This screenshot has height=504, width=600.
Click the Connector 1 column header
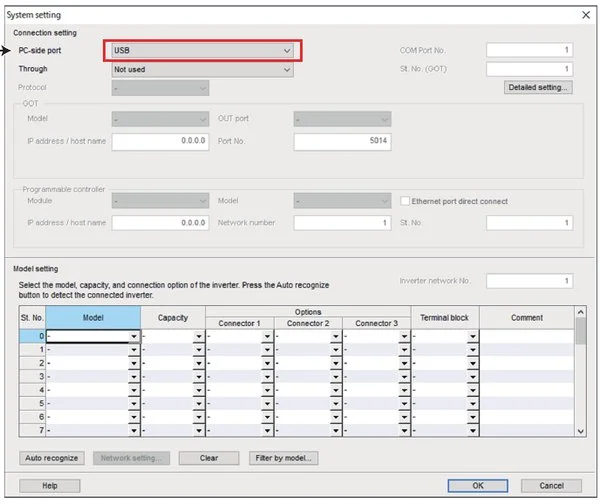pyautogui.click(x=240, y=323)
